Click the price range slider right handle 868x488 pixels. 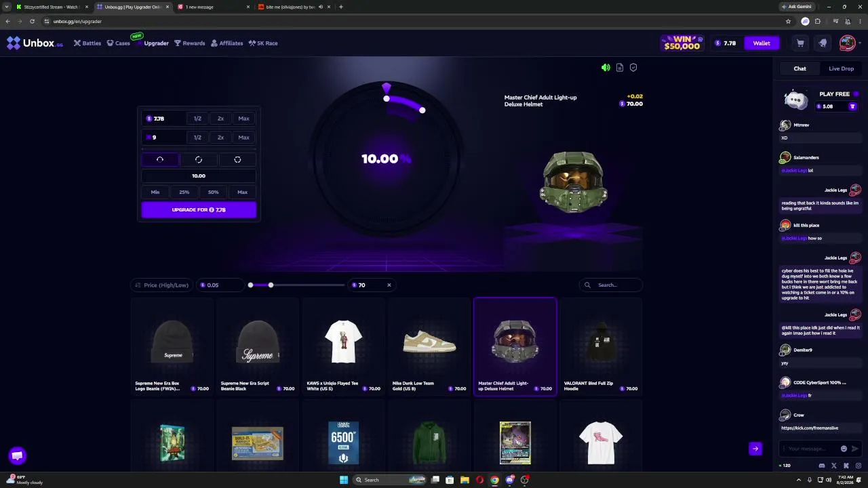[271, 285]
